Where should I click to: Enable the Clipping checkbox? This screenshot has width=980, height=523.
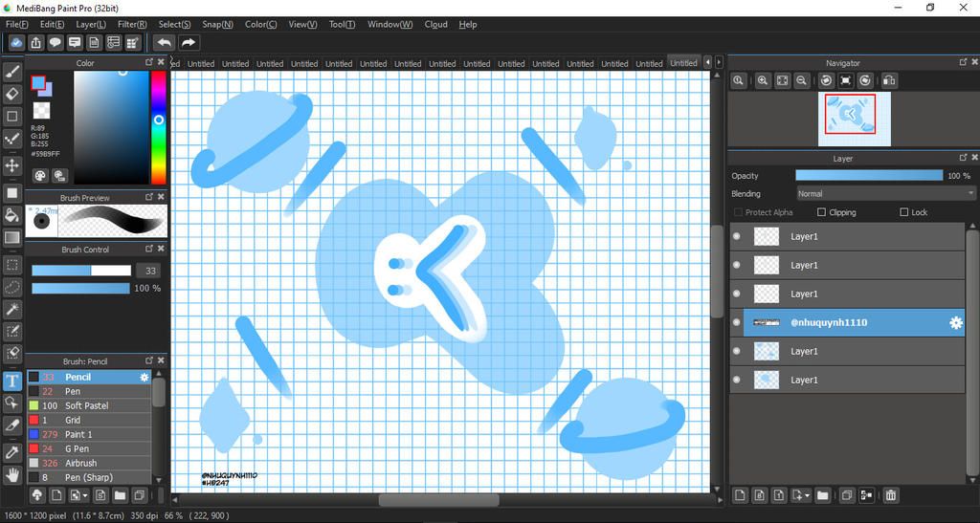point(822,212)
